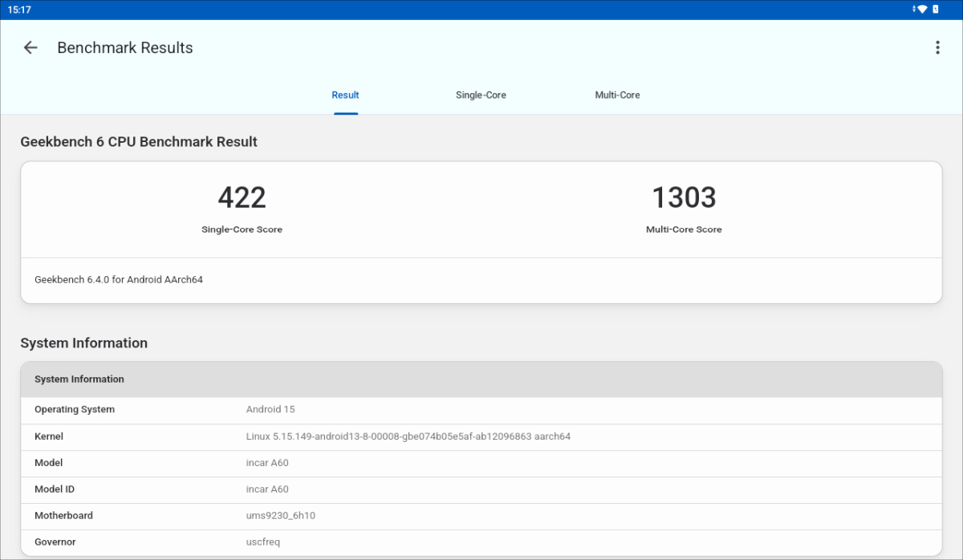The width and height of the screenshot is (963, 560).
Task: Select the Kernel information row
Action: [481, 436]
